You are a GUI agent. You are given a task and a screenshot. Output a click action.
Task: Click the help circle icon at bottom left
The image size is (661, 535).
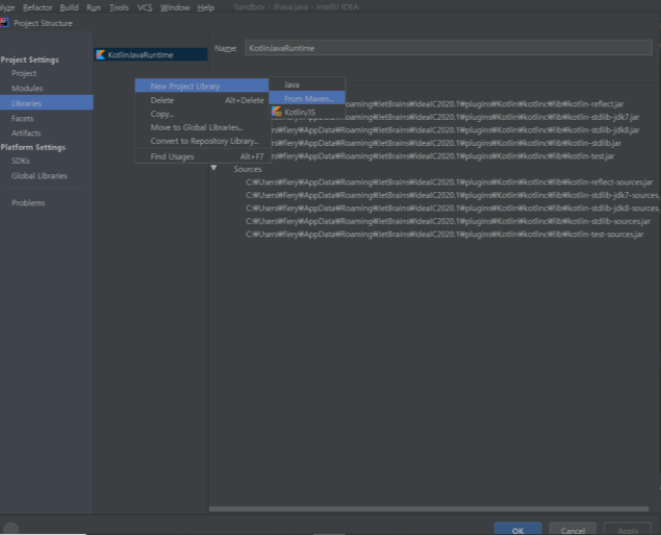pos(11,529)
